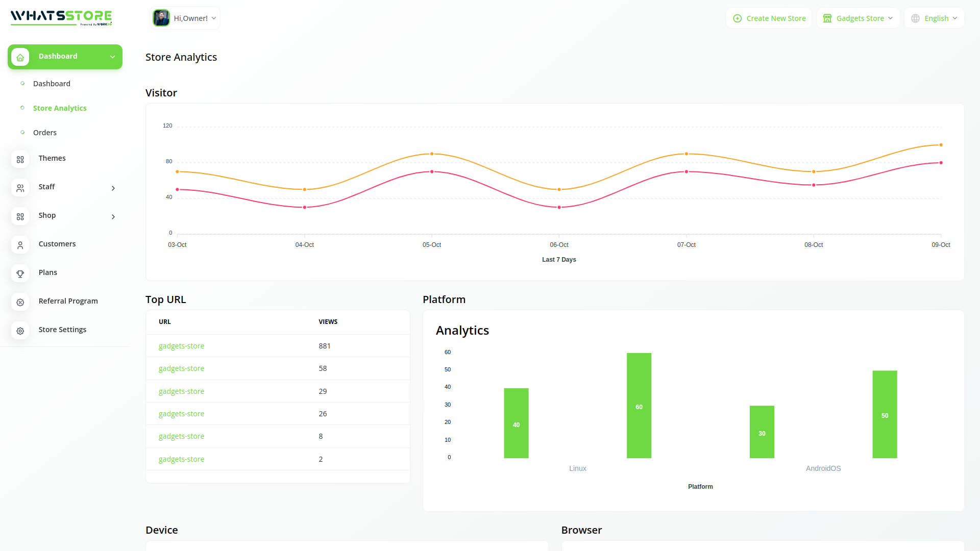Viewport: 980px width, 551px height.
Task: Click the Plans trophy icon
Action: (x=20, y=273)
